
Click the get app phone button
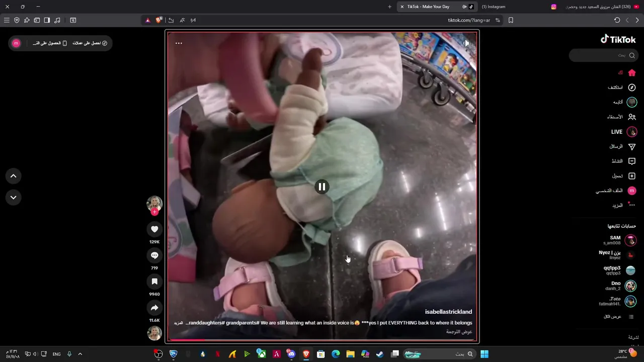(x=50, y=43)
